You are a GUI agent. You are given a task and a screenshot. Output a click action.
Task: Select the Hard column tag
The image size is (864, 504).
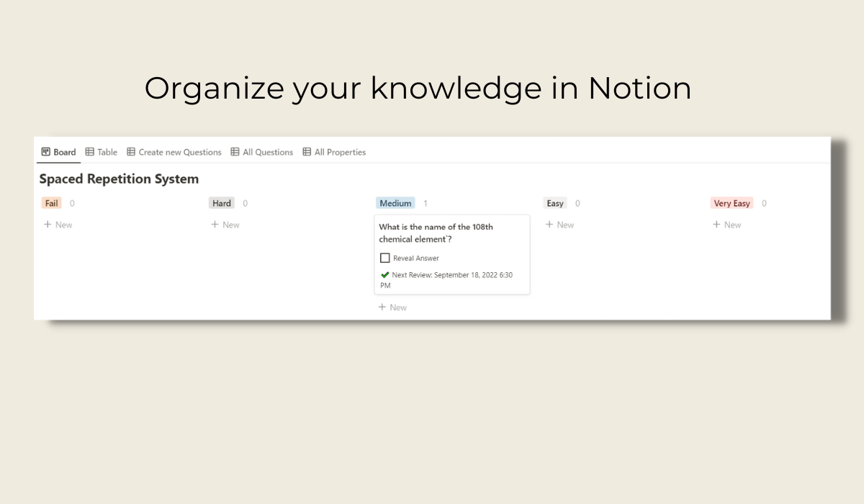tap(222, 203)
